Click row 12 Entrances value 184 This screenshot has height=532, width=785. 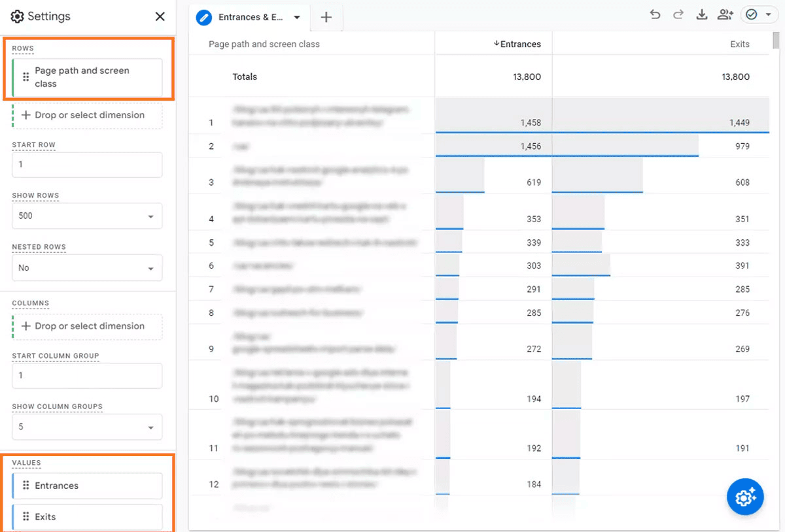tap(534, 484)
